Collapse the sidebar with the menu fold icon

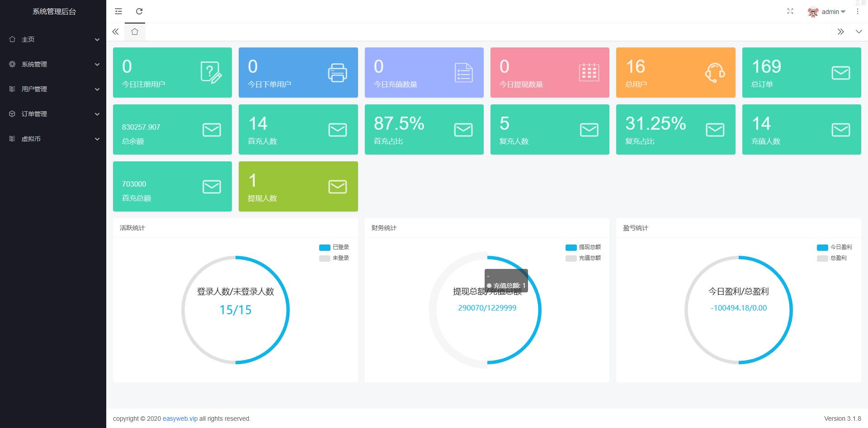(118, 11)
